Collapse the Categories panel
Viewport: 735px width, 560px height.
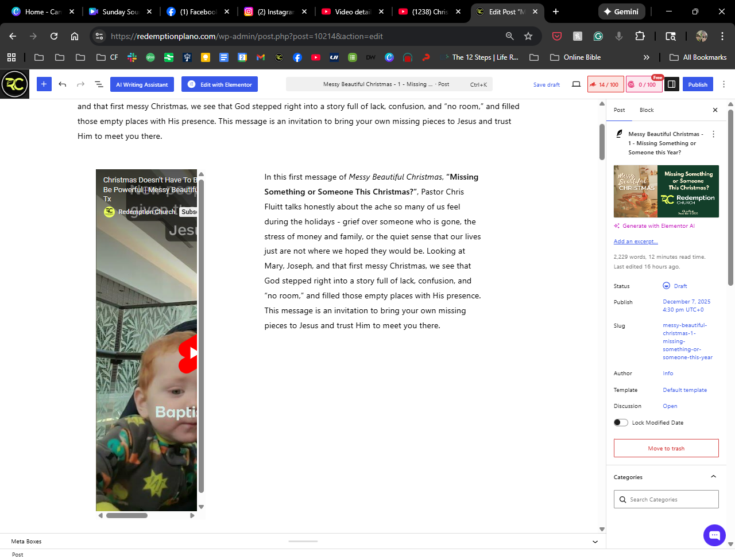pyautogui.click(x=713, y=477)
